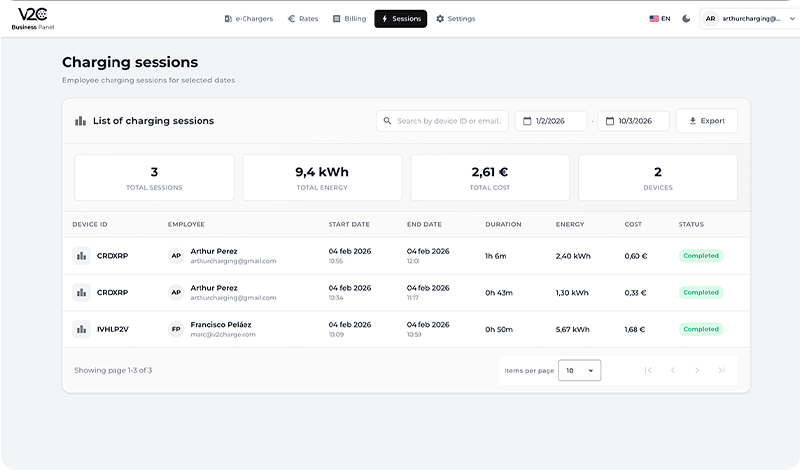This screenshot has height=470, width=800.
Task: Click the FP avatar for Francisco Peláez
Action: pos(176,329)
